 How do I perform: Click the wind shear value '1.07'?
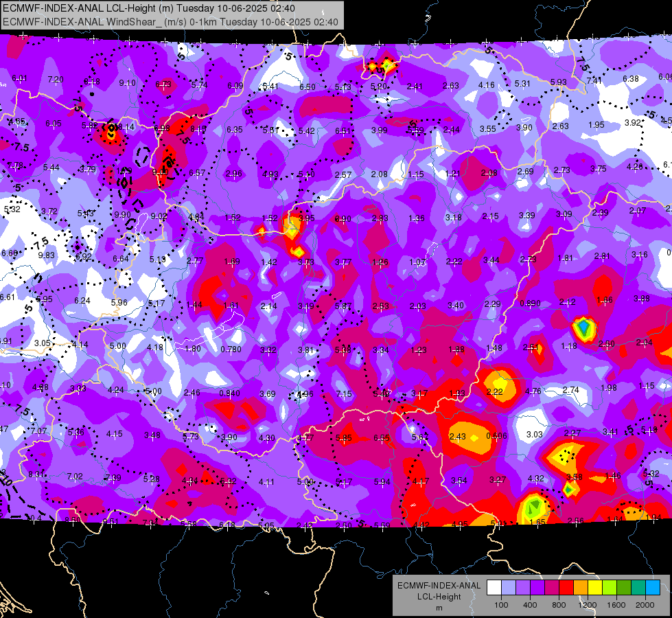point(417,262)
